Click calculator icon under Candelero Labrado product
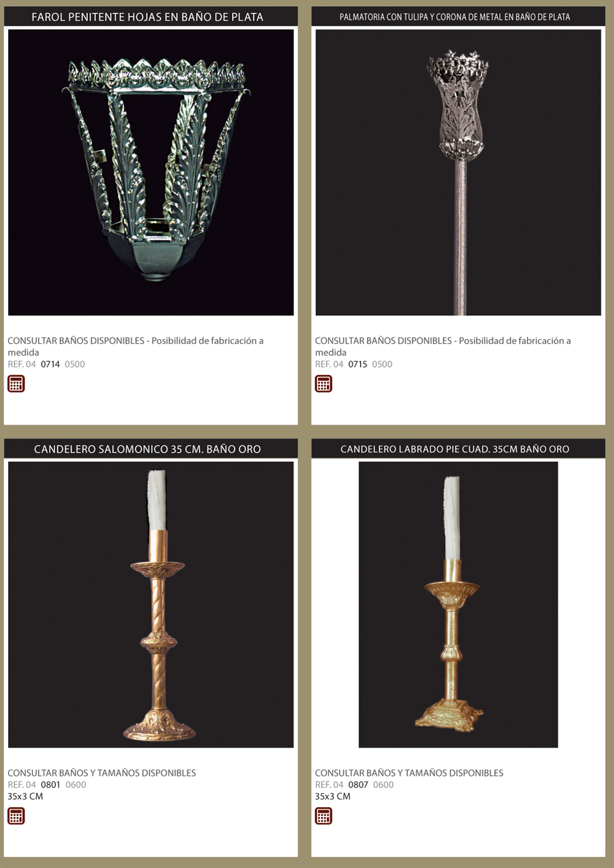The image size is (614, 868). (324, 816)
